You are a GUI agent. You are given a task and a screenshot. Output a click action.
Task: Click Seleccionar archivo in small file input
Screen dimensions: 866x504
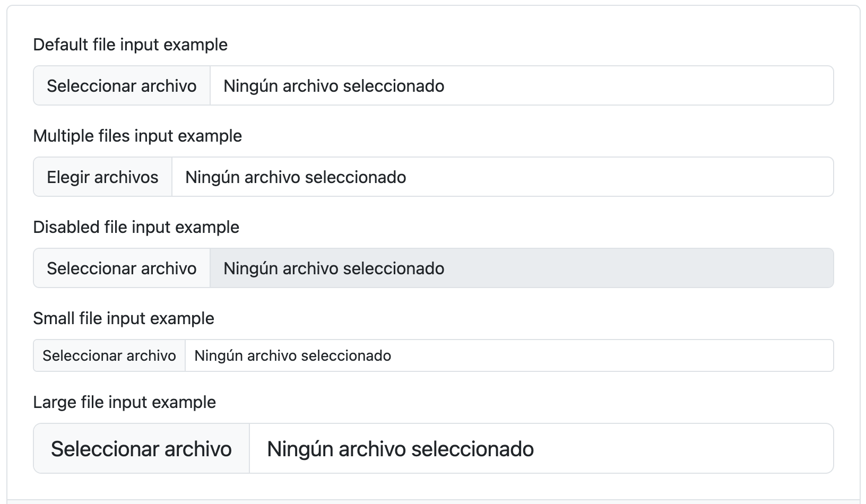[x=109, y=355]
